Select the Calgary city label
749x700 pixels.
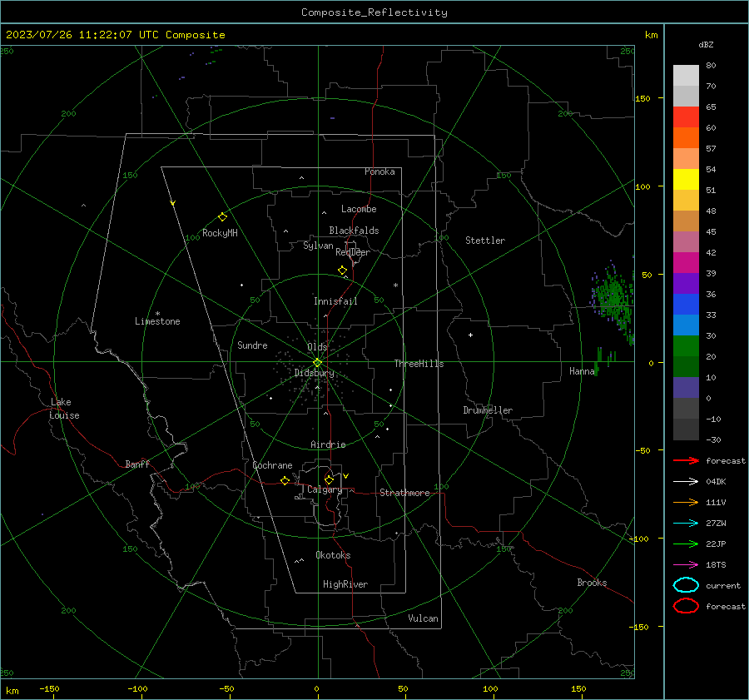pos(325,489)
